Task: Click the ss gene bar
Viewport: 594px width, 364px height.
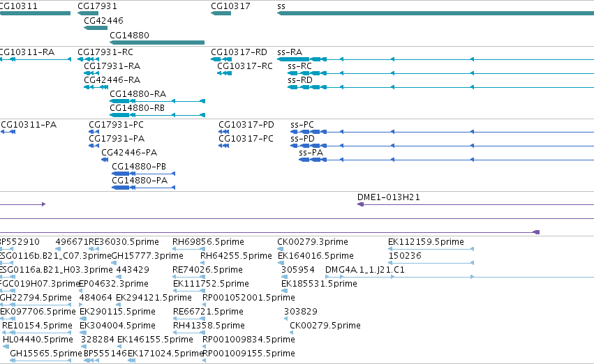Action: [x=436, y=13]
